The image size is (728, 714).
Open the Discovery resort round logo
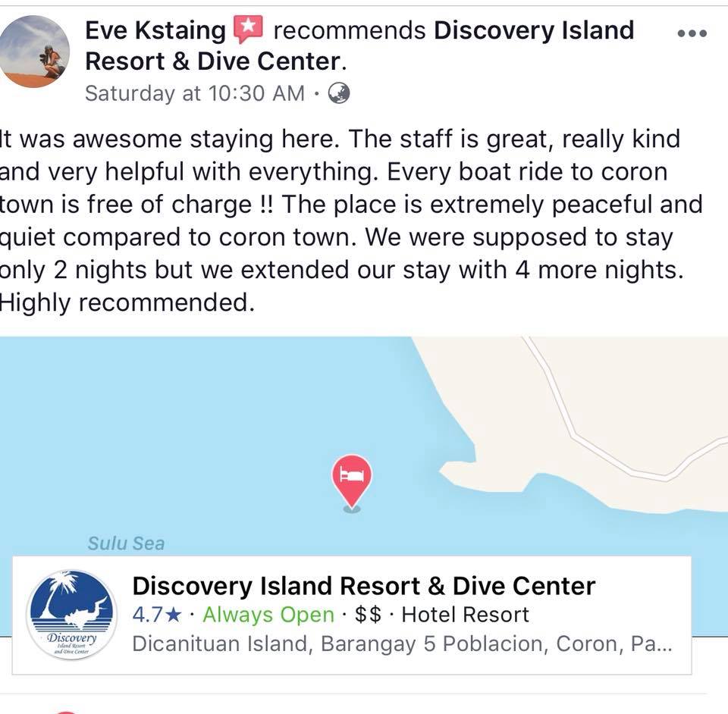71,615
